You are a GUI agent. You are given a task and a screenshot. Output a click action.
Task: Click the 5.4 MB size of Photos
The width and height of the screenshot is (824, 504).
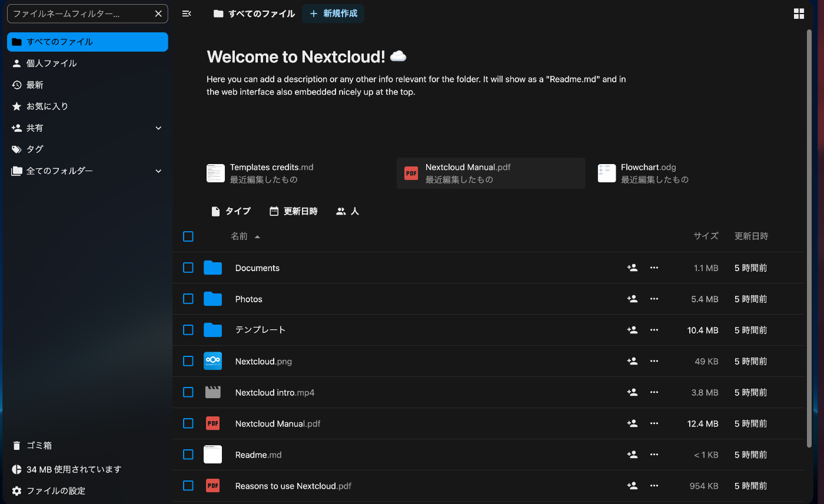click(705, 299)
